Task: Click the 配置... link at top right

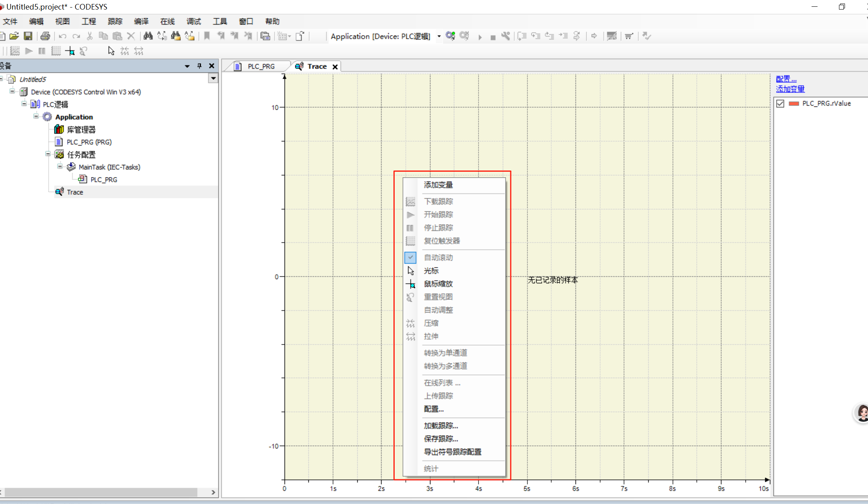Action: point(786,79)
